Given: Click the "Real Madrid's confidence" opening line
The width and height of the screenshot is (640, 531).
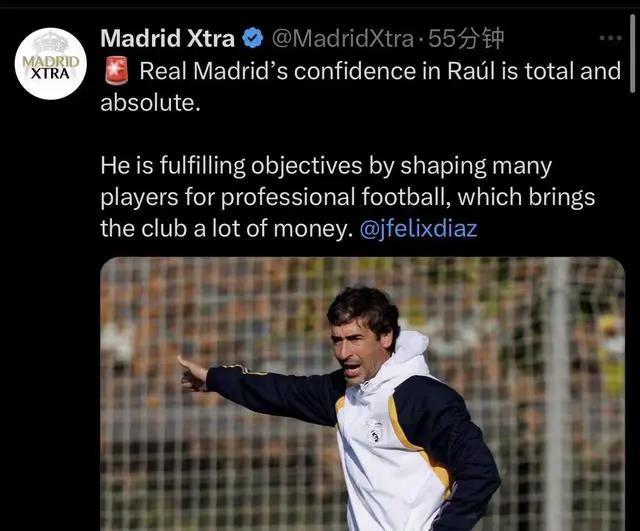Looking at the screenshot, I should click(x=381, y=71).
